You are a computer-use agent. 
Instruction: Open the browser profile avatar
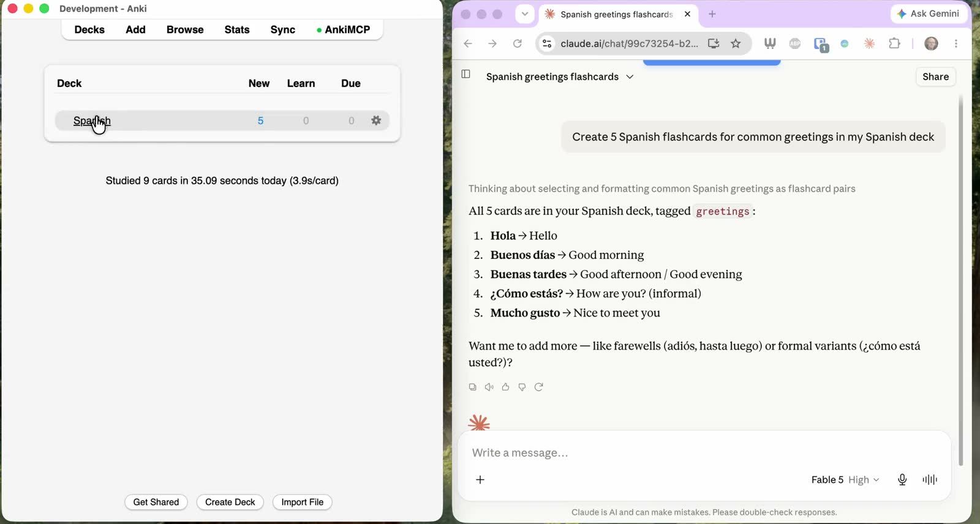click(931, 43)
